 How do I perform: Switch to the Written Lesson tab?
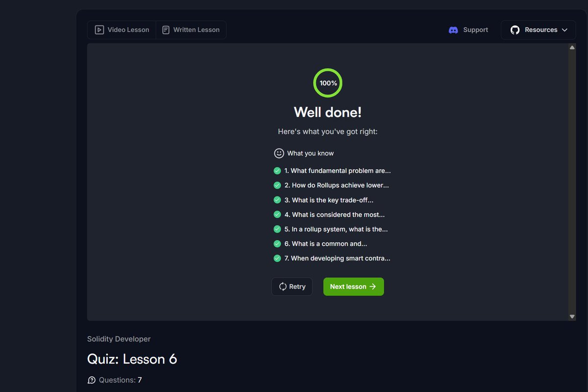point(191,30)
